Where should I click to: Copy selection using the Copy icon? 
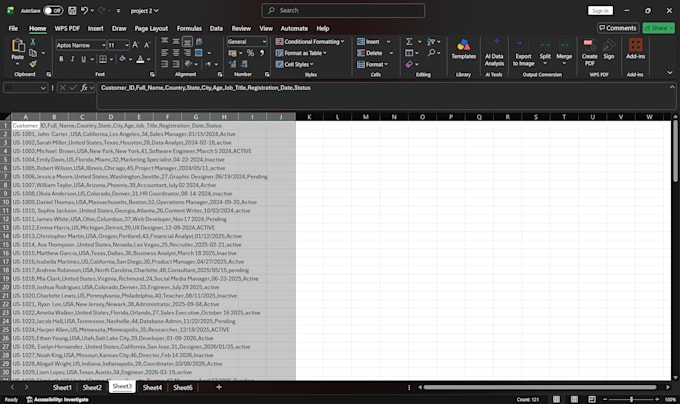pos(33,53)
